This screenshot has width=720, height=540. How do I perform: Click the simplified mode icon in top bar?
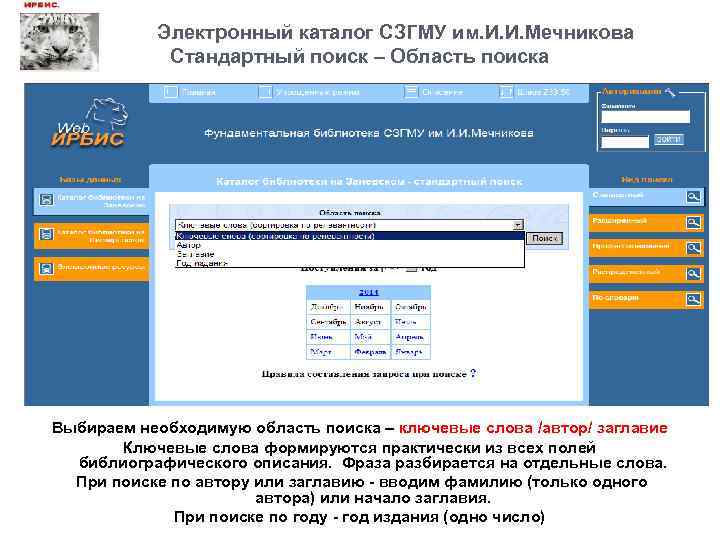tap(265, 92)
